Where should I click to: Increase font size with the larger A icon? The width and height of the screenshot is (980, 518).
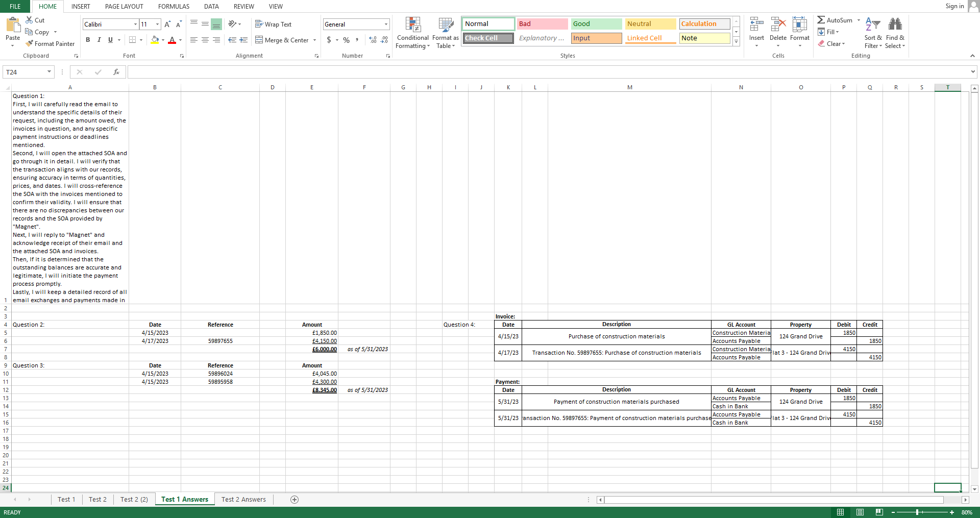point(167,24)
